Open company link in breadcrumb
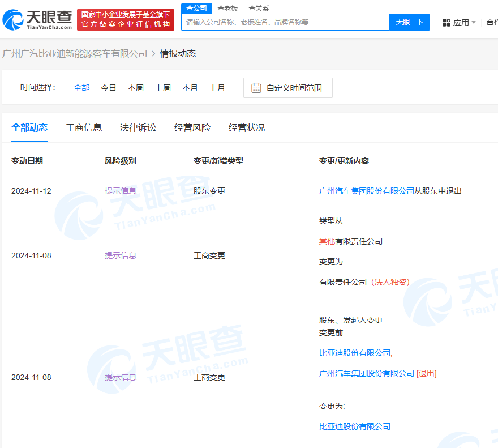 click(x=75, y=53)
